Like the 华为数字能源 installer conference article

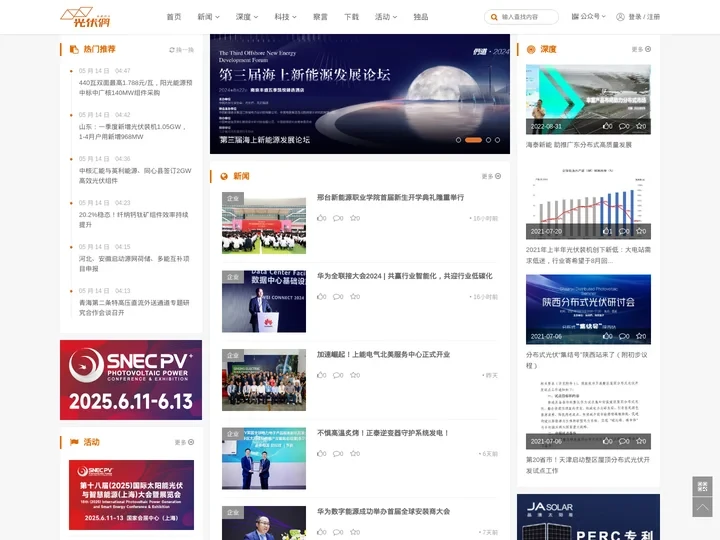(x=321, y=532)
